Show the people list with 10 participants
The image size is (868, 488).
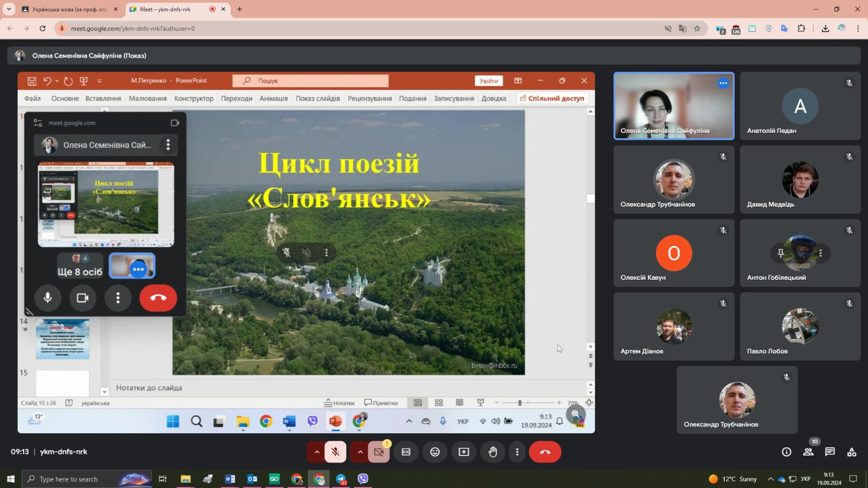pyautogui.click(x=808, y=452)
